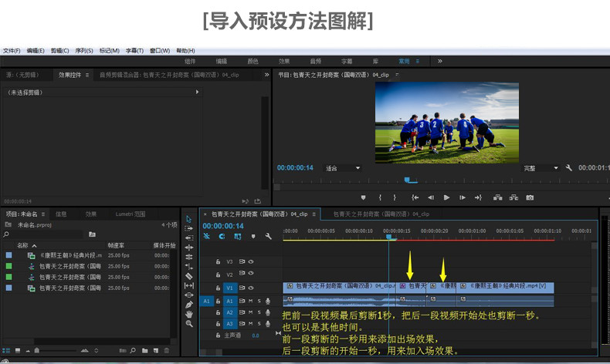Select the Razor tool
This screenshot has width=610, height=364.
point(189,276)
